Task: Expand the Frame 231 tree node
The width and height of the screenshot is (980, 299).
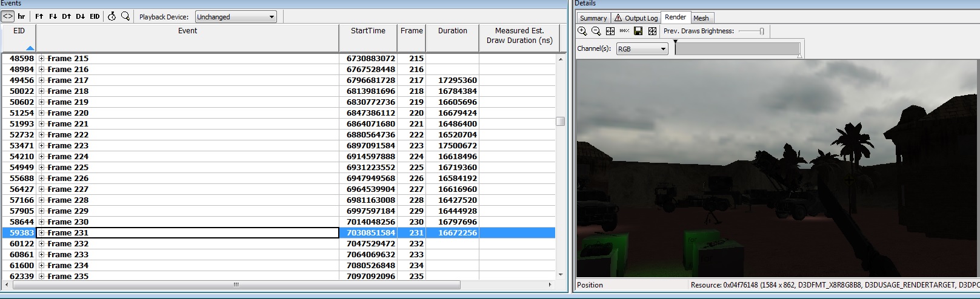Action: click(42, 233)
